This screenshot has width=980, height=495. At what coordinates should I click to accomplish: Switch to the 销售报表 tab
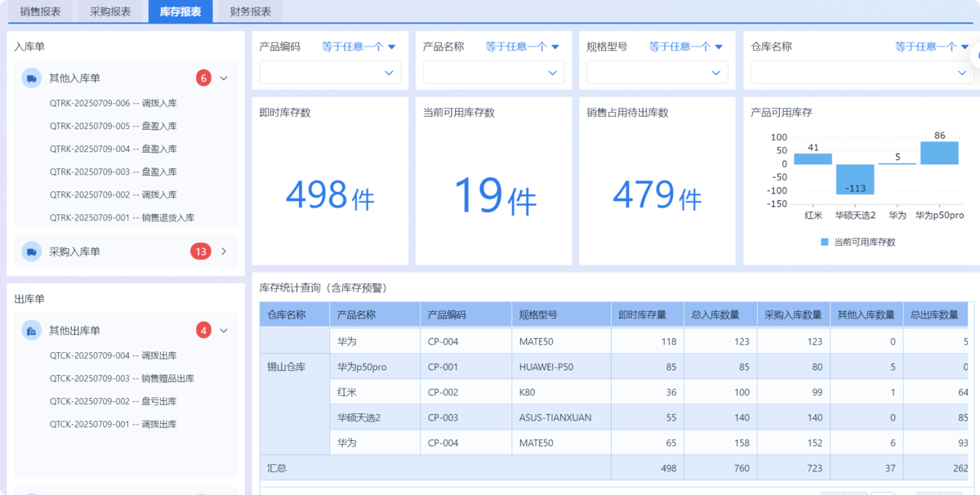tap(41, 11)
